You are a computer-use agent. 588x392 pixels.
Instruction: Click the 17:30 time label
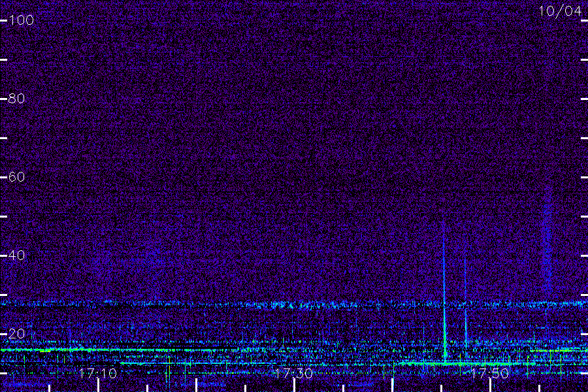click(293, 373)
